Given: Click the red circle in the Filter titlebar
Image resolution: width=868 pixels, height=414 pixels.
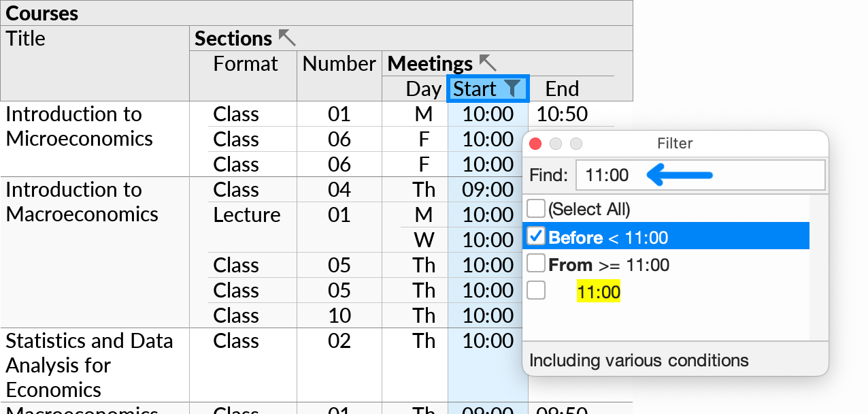Looking at the screenshot, I should tap(535, 144).
